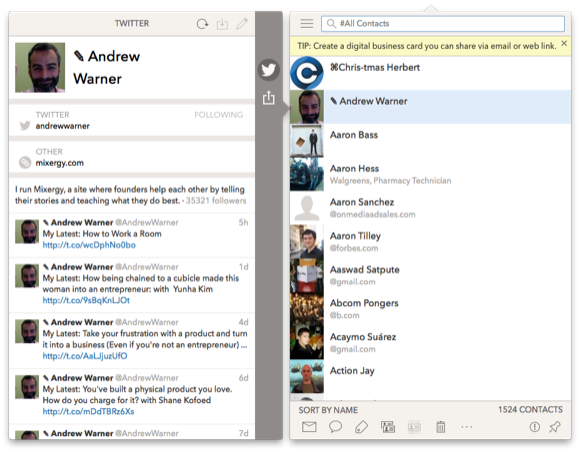The height and width of the screenshot is (452, 580).
Task: Click Aaron Tilley's avatar photo
Action: 307,241
